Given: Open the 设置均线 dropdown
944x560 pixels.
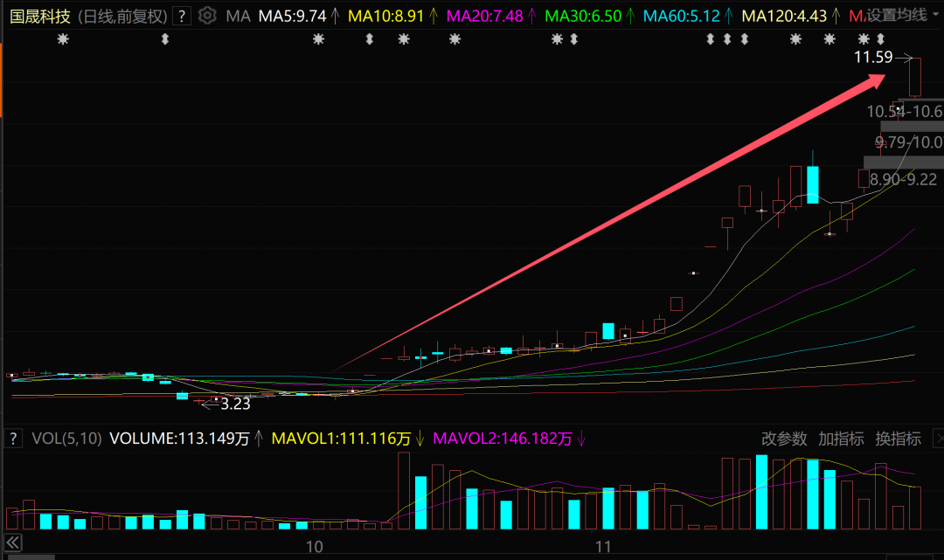Looking at the screenshot, I should click(902, 15).
